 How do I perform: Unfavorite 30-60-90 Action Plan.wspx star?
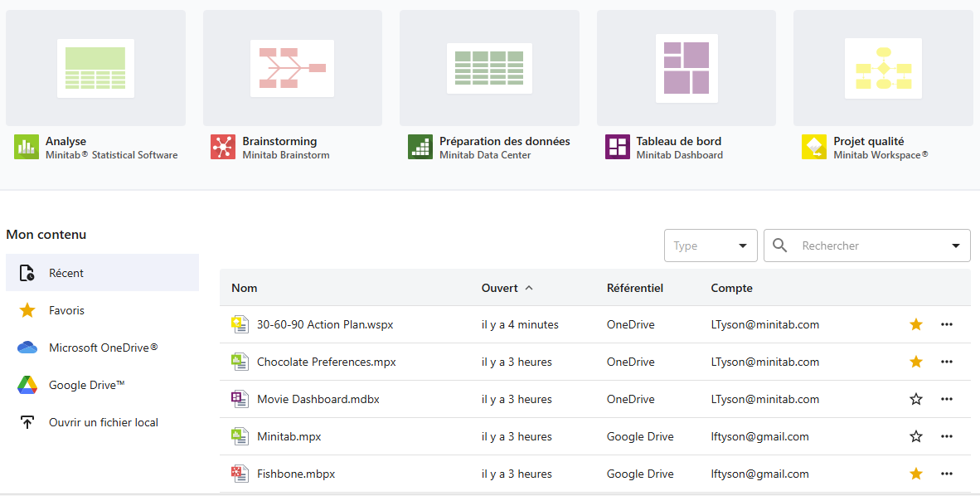point(916,324)
